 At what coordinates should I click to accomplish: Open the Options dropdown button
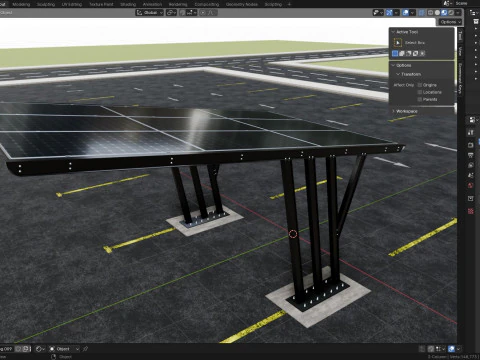tap(450, 22)
